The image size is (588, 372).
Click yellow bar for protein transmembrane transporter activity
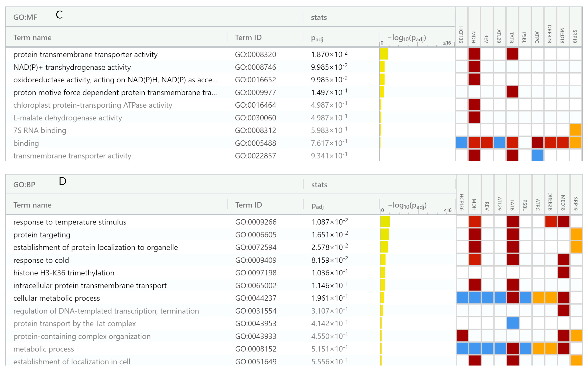click(x=384, y=54)
